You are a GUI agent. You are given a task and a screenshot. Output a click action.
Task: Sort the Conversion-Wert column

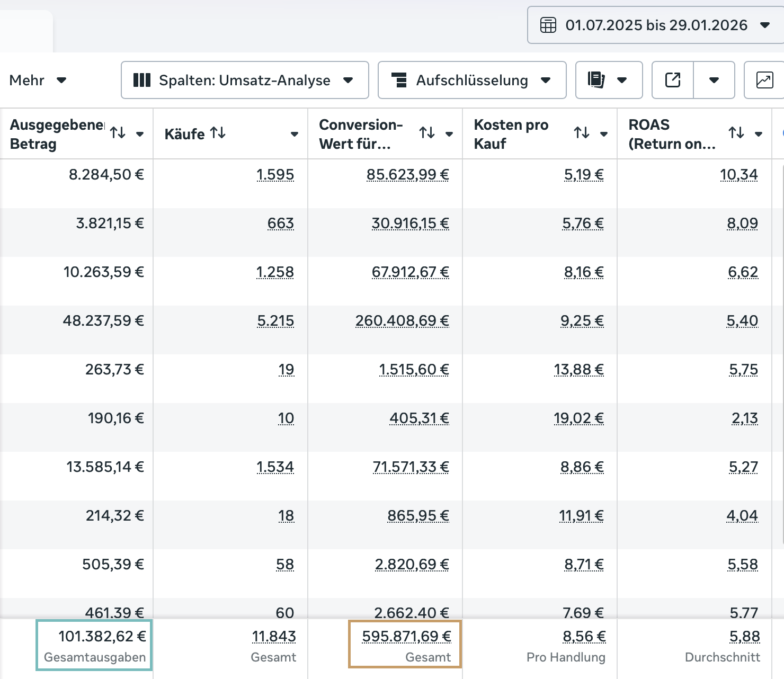[x=427, y=133]
